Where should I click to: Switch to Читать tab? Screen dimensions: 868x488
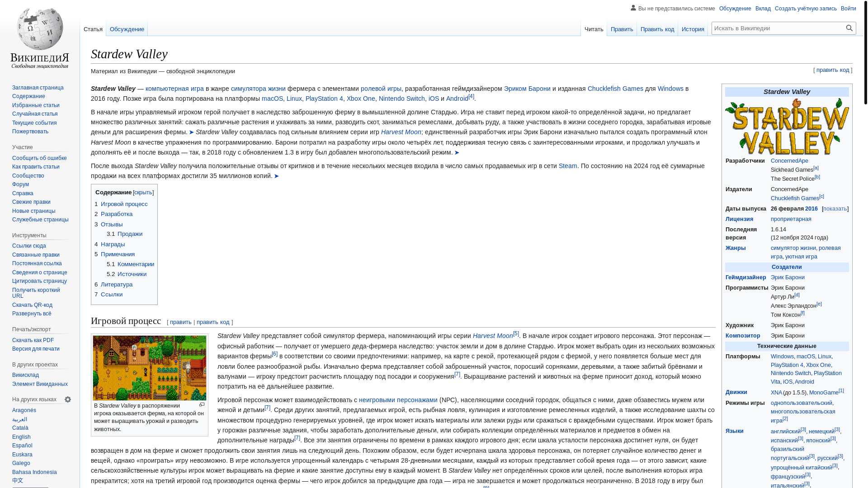594,29
